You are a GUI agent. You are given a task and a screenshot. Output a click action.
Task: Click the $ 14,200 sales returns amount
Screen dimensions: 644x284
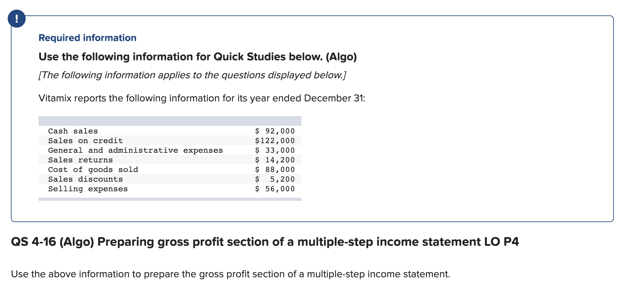pyautogui.click(x=275, y=160)
